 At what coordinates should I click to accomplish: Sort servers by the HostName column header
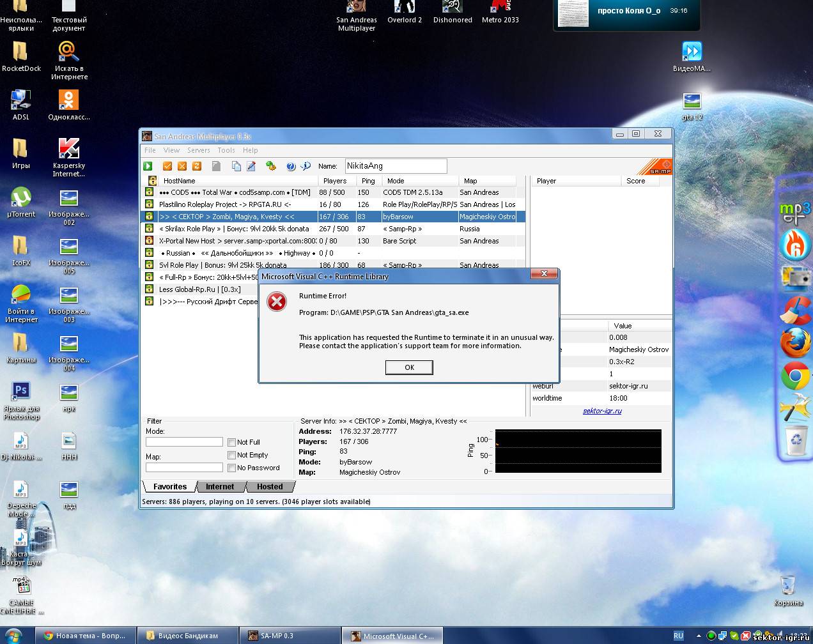pos(238,181)
